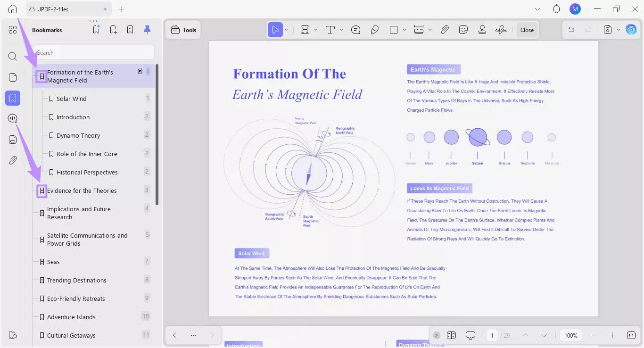The width and height of the screenshot is (644, 348).
Task: Open the Tools menu
Action: [x=183, y=29]
